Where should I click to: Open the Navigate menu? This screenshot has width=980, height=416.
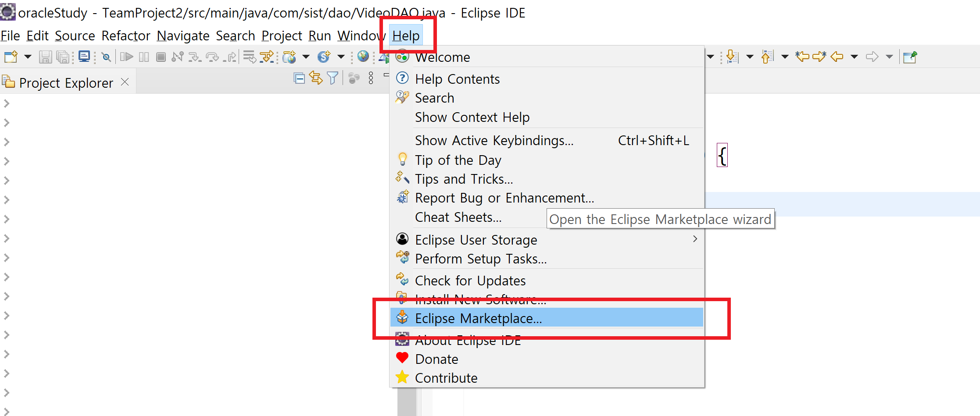[183, 36]
